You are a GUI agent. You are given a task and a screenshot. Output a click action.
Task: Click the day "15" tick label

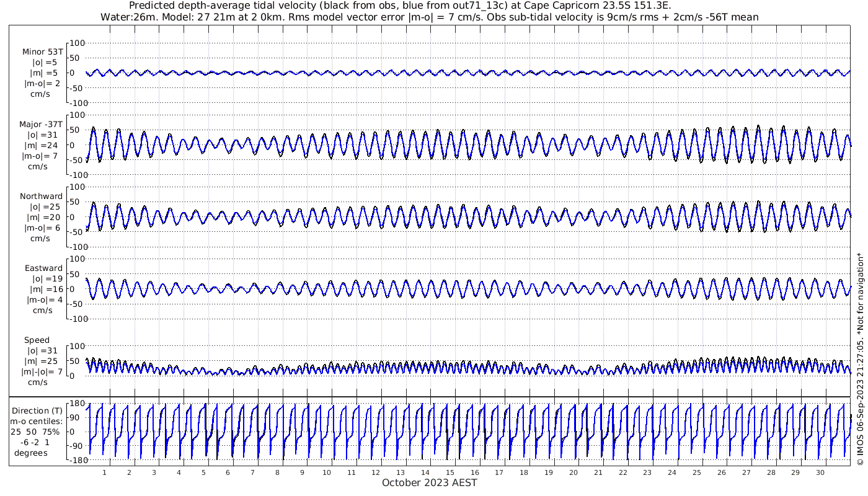[x=450, y=472]
